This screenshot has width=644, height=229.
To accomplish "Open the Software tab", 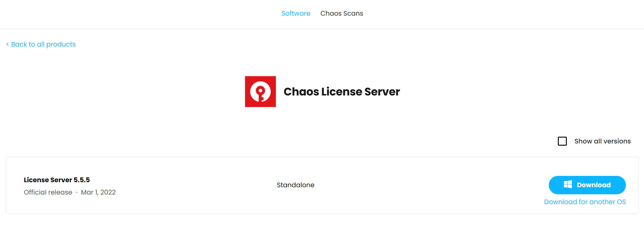I will [x=295, y=13].
